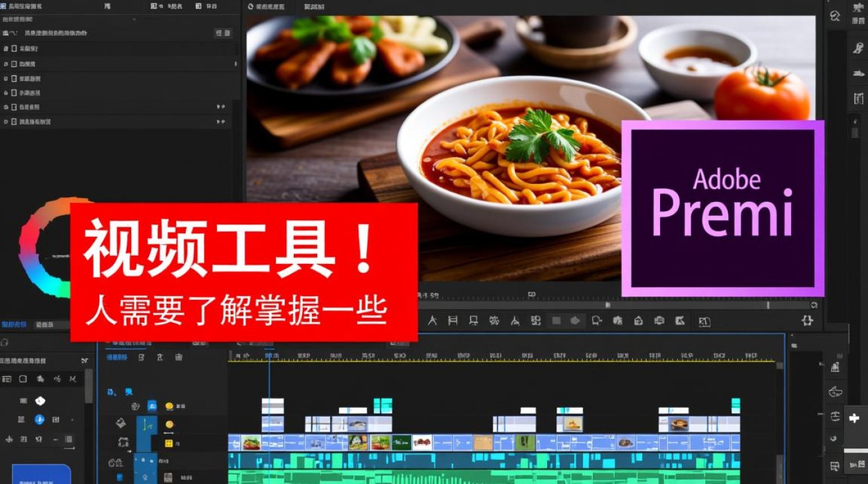The height and width of the screenshot is (484, 868).
Task: Toggle the yellow square on the third video track header
Action: (x=169, y=443)
